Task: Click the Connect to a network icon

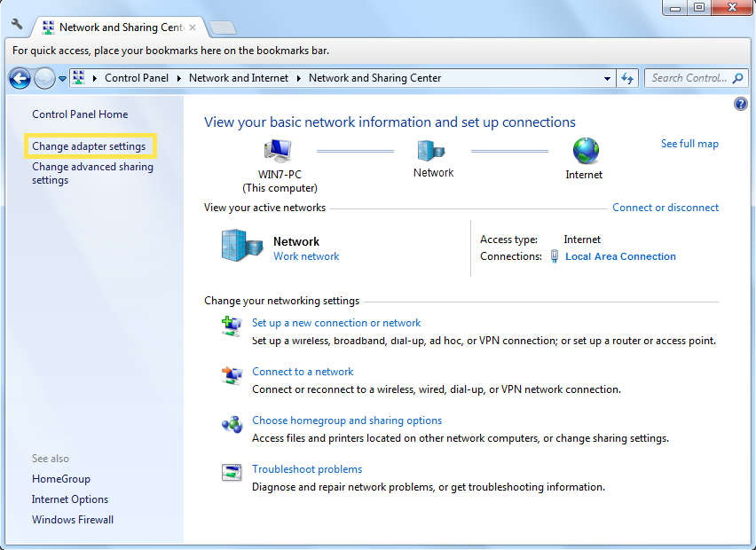Action: [232, 375]
